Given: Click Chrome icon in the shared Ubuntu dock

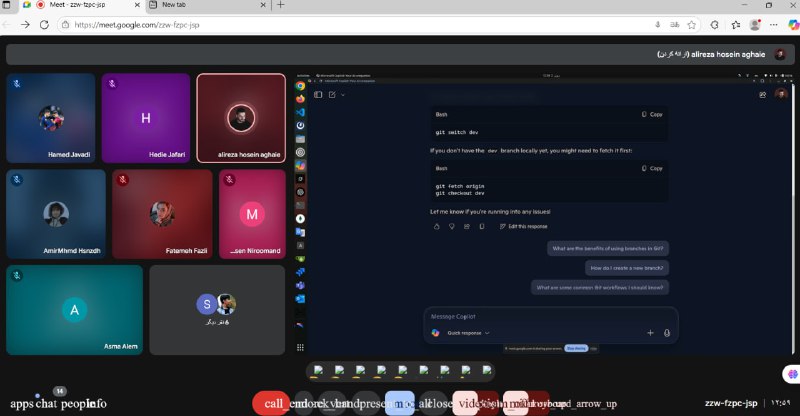Looking at the screenshot, I should click(x=301, y=86).
